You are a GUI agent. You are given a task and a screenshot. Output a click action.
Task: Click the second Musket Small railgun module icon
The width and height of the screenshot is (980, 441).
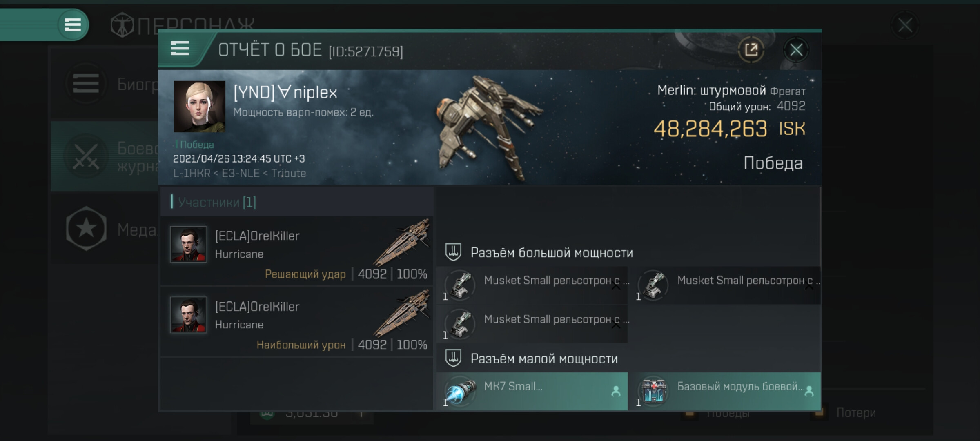point(653,285)
